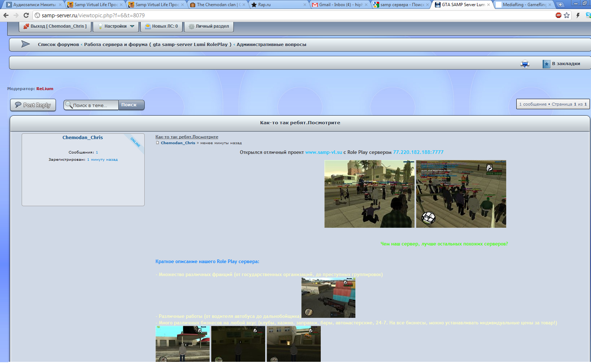This screenshot has height=364, width=591.
Task: Click the Сообщения: 1 post count
Action: (83, 152)
